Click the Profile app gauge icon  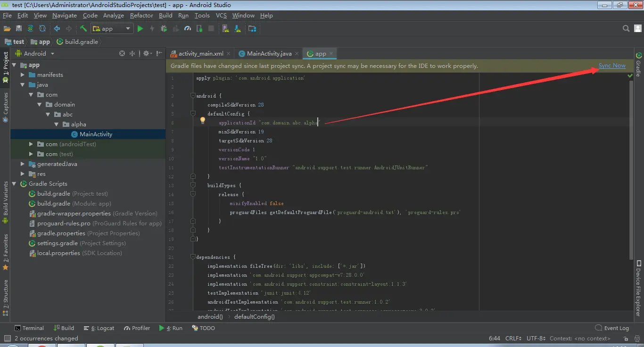(188, 29)
